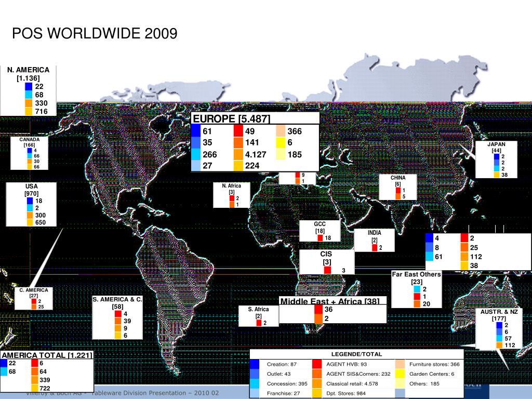The height and width of the screenshot is (399, 532).
Task: Click the value 266 in the Europe box
Action: point(210,154)
